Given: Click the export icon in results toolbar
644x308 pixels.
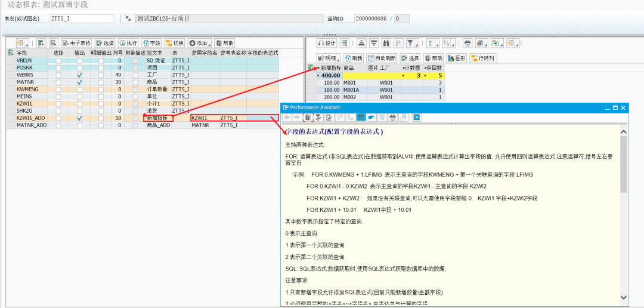Looking at the screenshot, I should pos(496,43).
